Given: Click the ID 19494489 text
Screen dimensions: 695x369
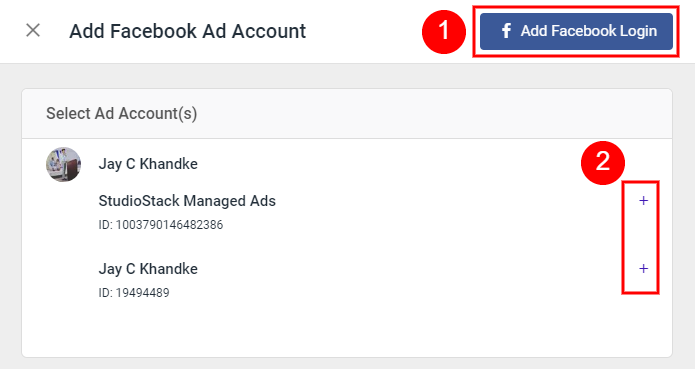Looking at the screenshot, I should point(134,292).
